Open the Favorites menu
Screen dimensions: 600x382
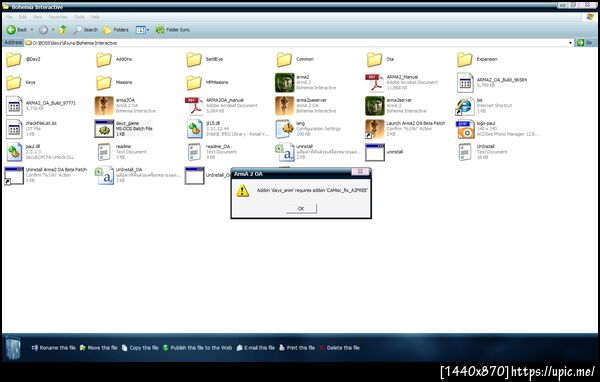pyautogui.click(x=58, y=17)
